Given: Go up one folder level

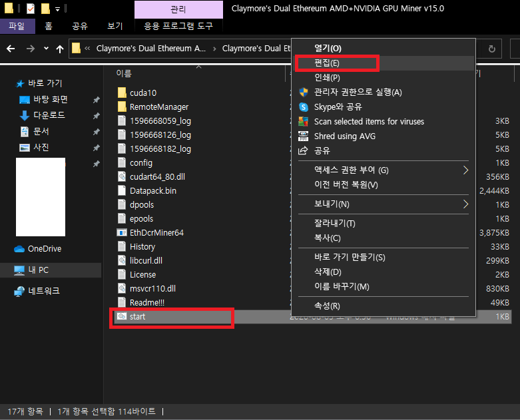Looking at the screenshot, I should (60, 49).
